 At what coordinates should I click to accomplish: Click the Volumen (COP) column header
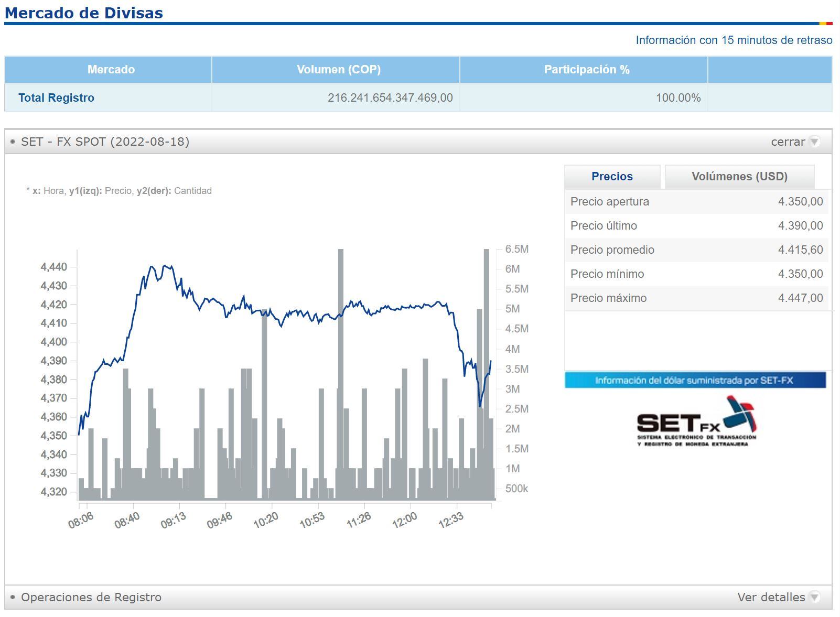coord(338,70)
